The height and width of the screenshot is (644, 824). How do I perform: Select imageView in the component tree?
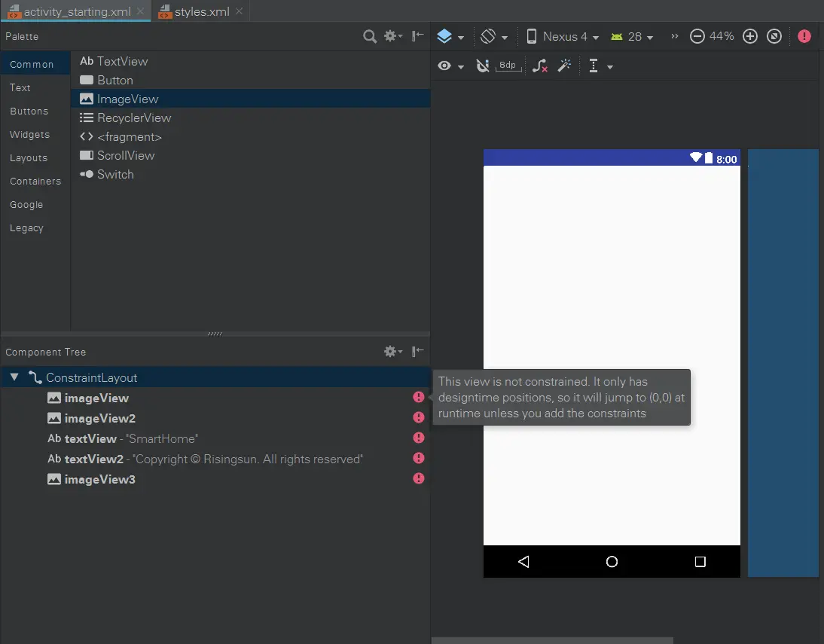(x=215, y=398)
